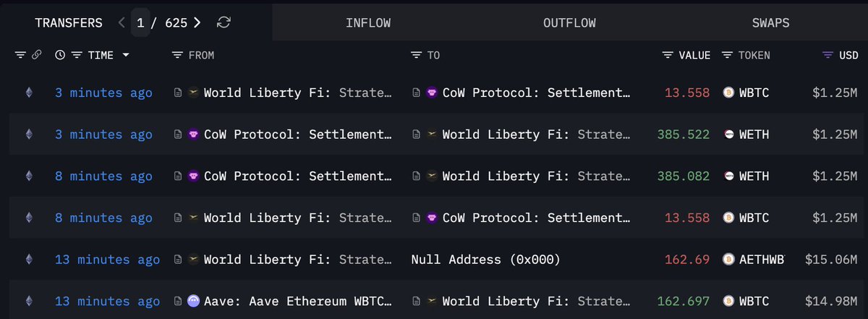Click the refresh transfers icon
The height and width of the screenshot is (319, 868).
(x=224, y=22)
